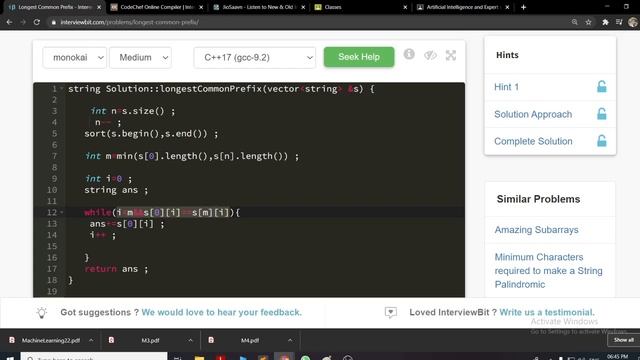The height and width of the screenshot is (360, 640).
Task: Select the Longest Common Prefix tab
Action: pyautogui.click(x=54, y=7)
